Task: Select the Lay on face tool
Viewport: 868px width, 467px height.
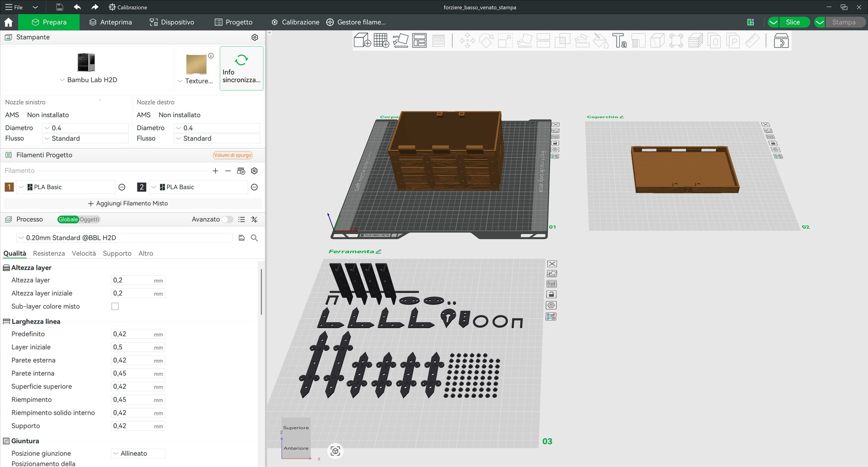Action: point(524,41)
